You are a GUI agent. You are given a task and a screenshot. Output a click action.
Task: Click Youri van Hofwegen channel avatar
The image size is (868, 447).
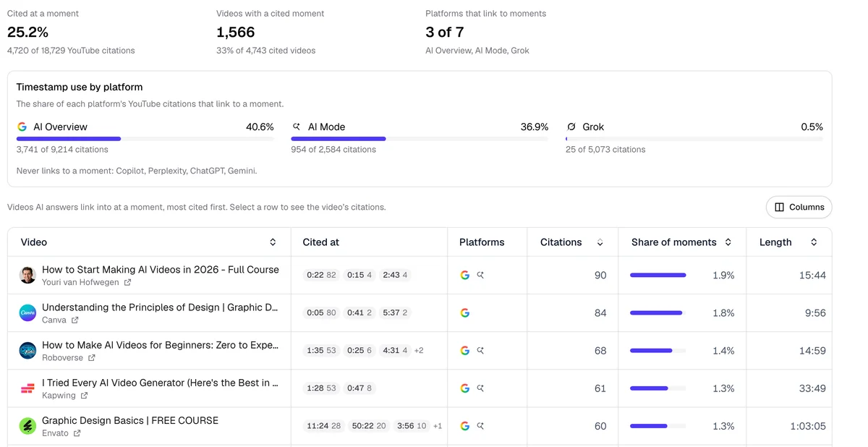tap(27, 275)
